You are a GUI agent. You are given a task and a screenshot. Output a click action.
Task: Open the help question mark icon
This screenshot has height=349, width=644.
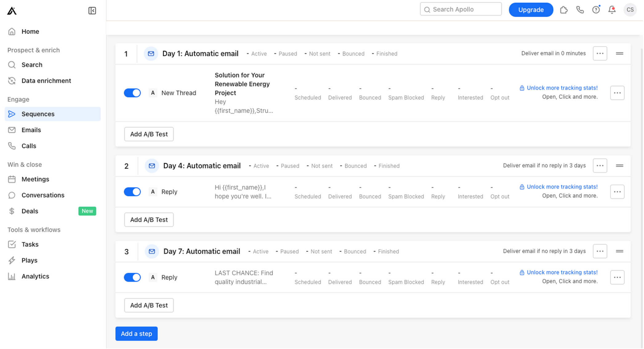click(596, 10)
